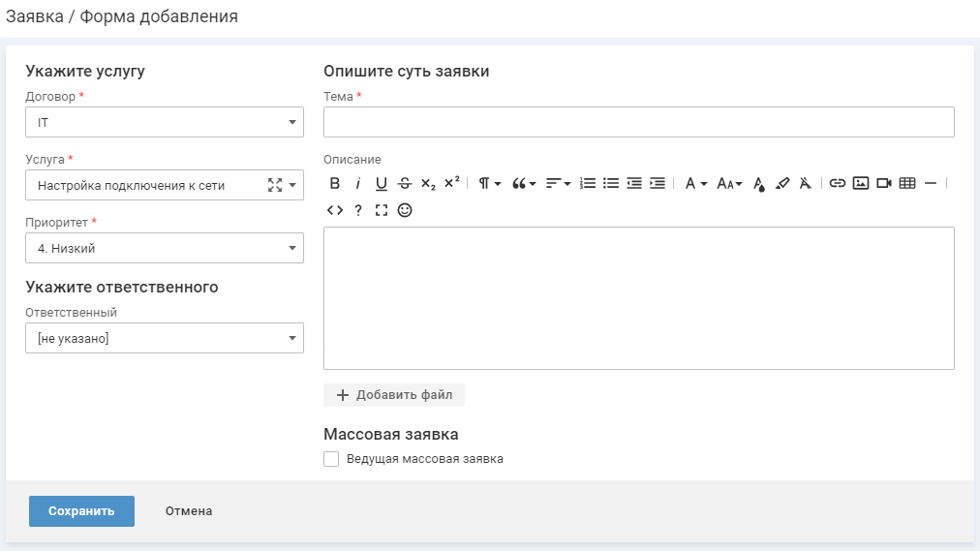
Task: Open the text color picker
Action: click(x=759, y=183)
